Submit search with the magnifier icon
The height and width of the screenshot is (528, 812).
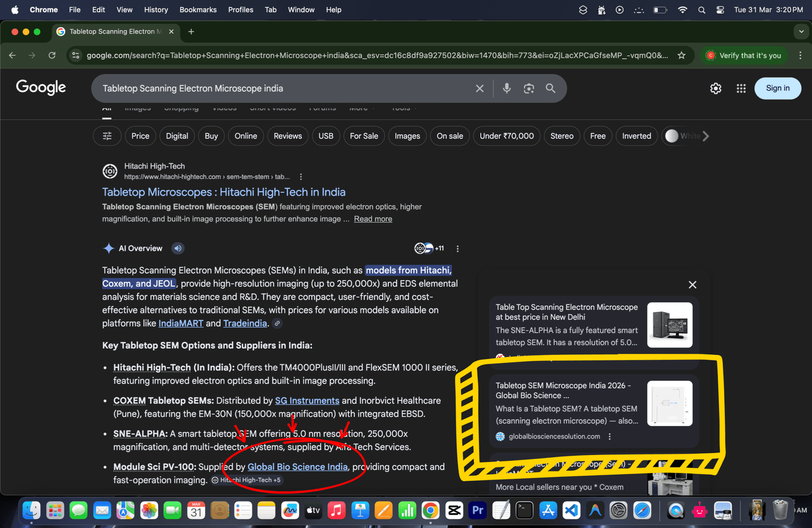click(551, 88)
